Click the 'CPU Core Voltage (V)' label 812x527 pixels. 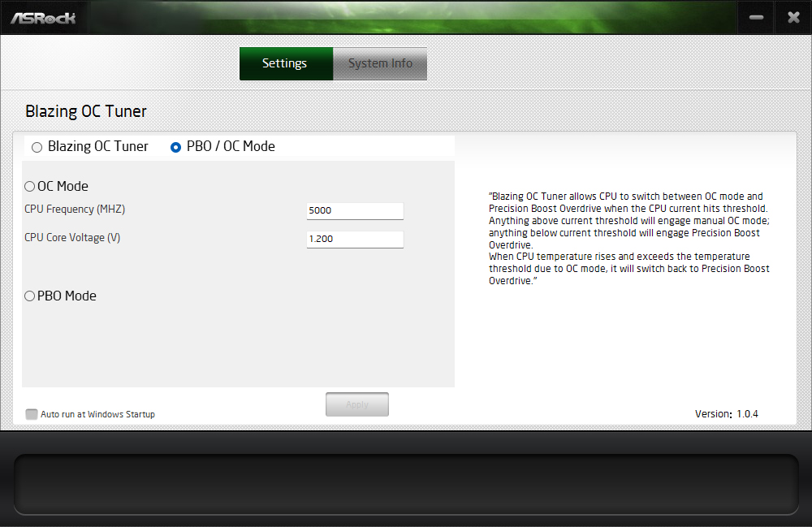(x=72, y=238)
